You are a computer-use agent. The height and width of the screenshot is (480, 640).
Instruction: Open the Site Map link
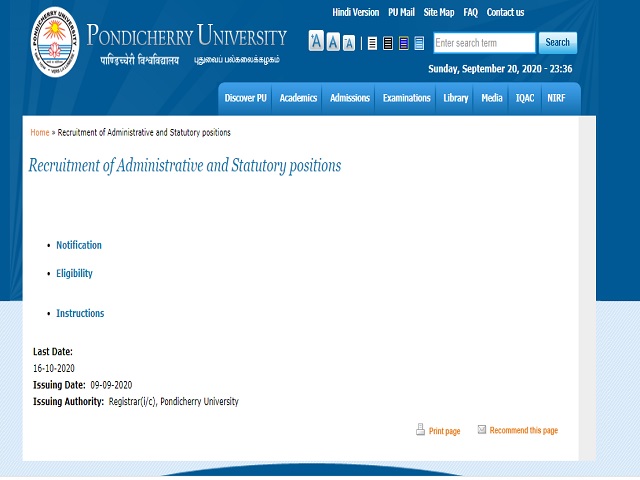[439, 13]
